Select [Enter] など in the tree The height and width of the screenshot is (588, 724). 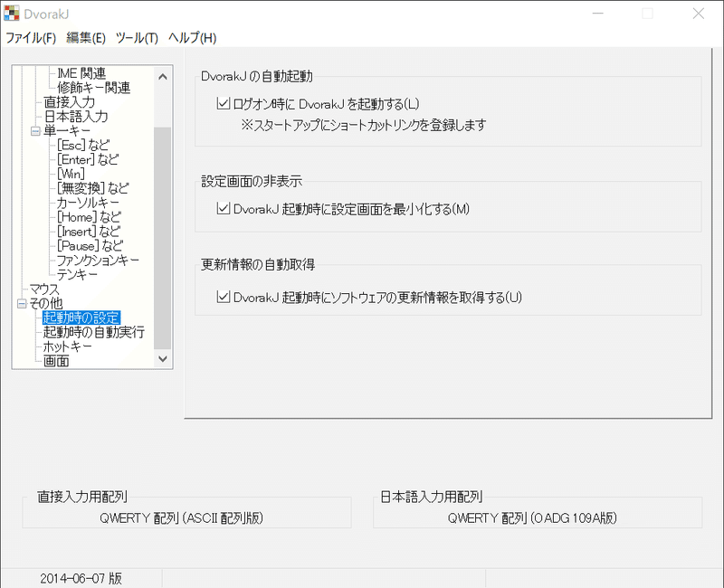click(88, 160)
